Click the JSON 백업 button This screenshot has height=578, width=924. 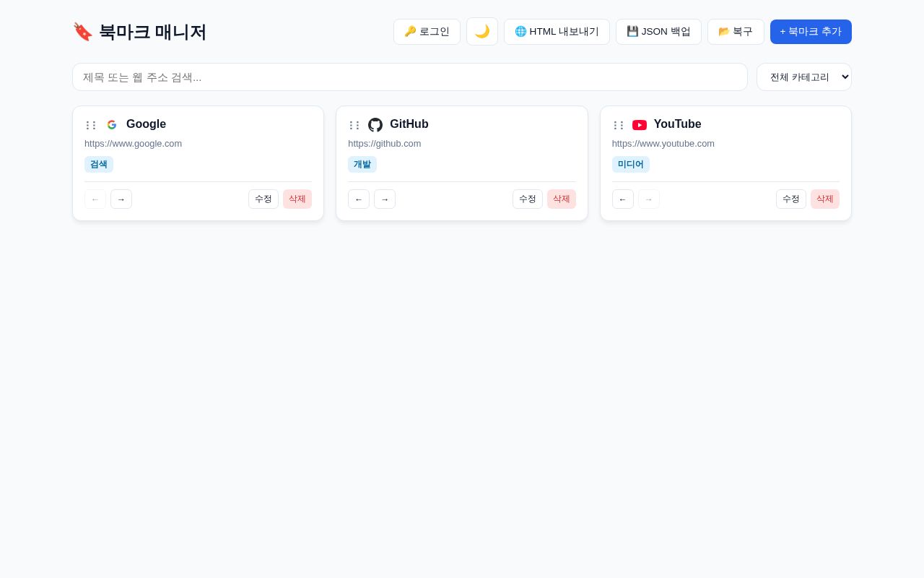658,32
